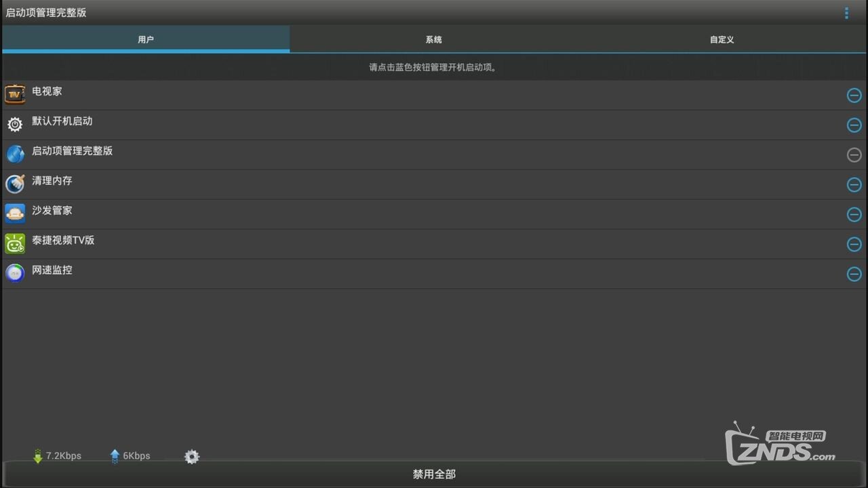Click the 泰捷视频TV版 green icon
The height and width of the screenshot is (488, 868).
coord(15,243)
